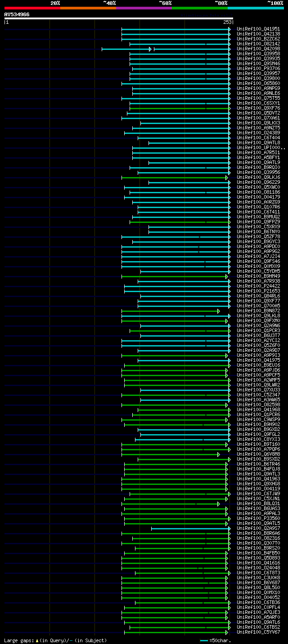
Task: Click the orange ~40% identity legend segment
Action: [x=88, y=8]
